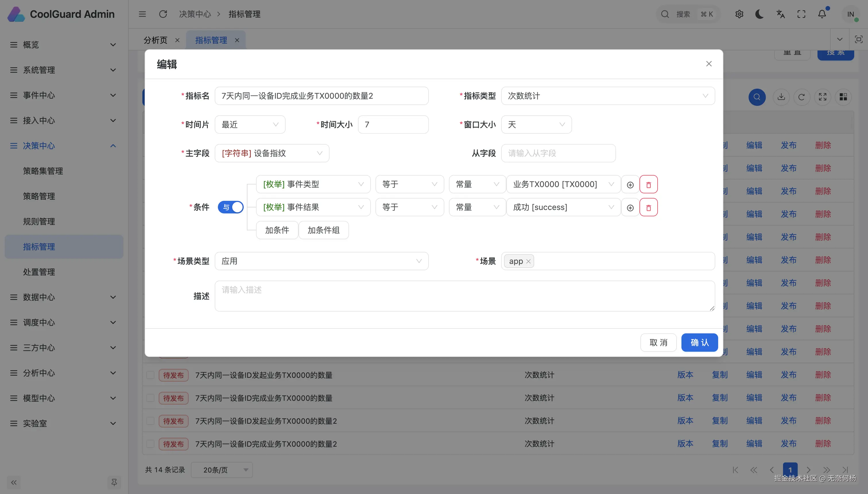Screen dimensions: 868x494
Task: Click the 加条件组 button
Action: [323, 230]
